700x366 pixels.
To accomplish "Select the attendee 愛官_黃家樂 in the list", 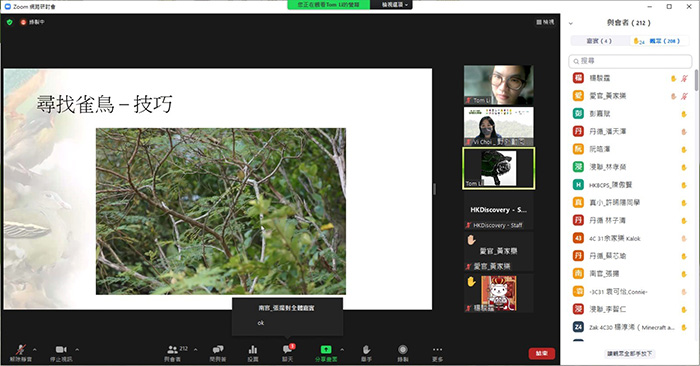I will [631, 96].
